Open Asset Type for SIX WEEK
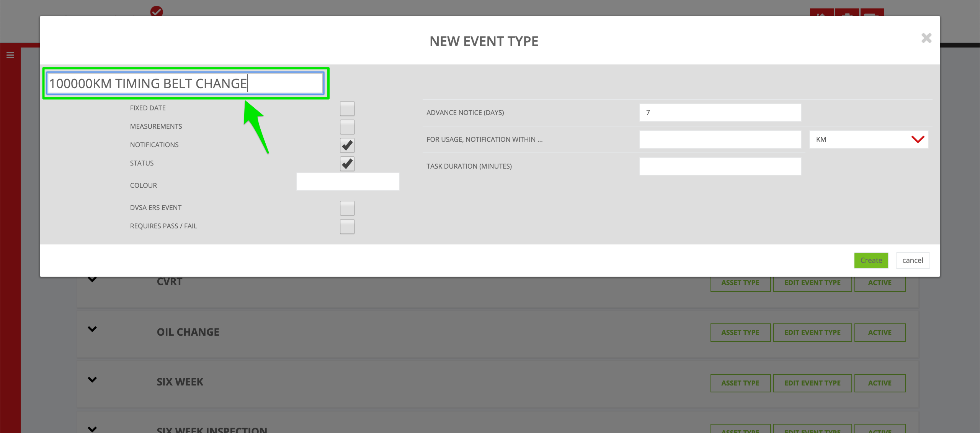The width and height of the screenshot is (980, 433). 740,383
